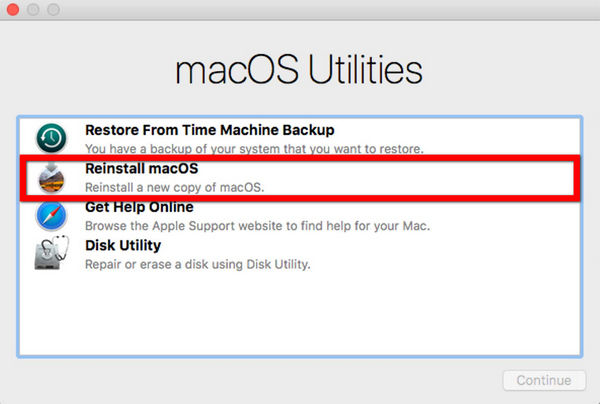Select the Reinstall macOS option title
Image resolution: width=600 pixels, height=404 pixels.
click(x=142, y=169)
